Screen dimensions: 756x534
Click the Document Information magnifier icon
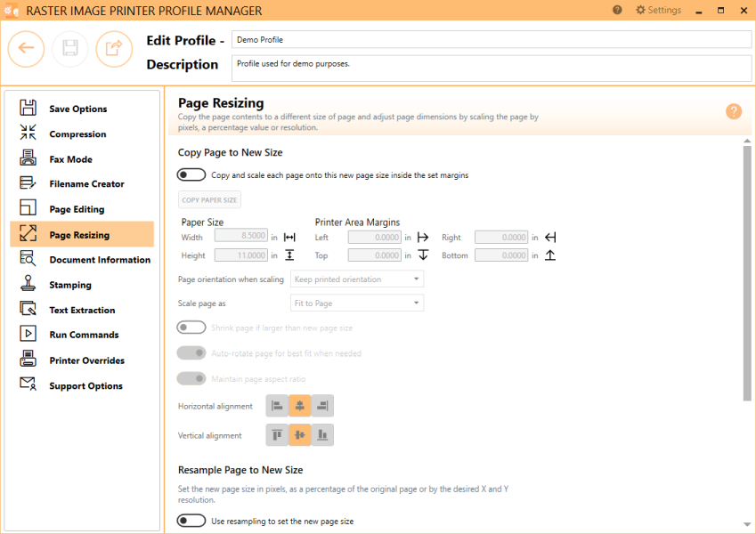(28, 258)
